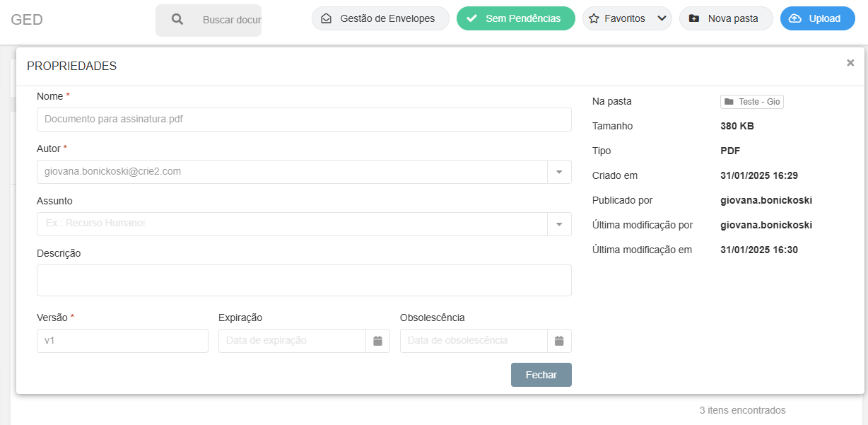Click the Sem Pendências status button
Image resolution: width=868 pixels, height=425 pixels.
pyautogui.click(x=515, y=18)
